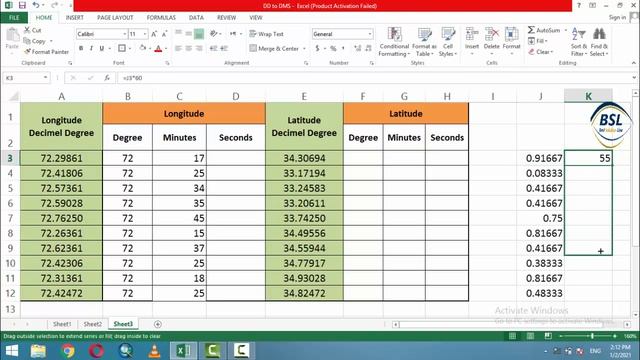This screenshot has height=360, width=640.
Task: Toggle Wrap Text
Action: [266, 34]
